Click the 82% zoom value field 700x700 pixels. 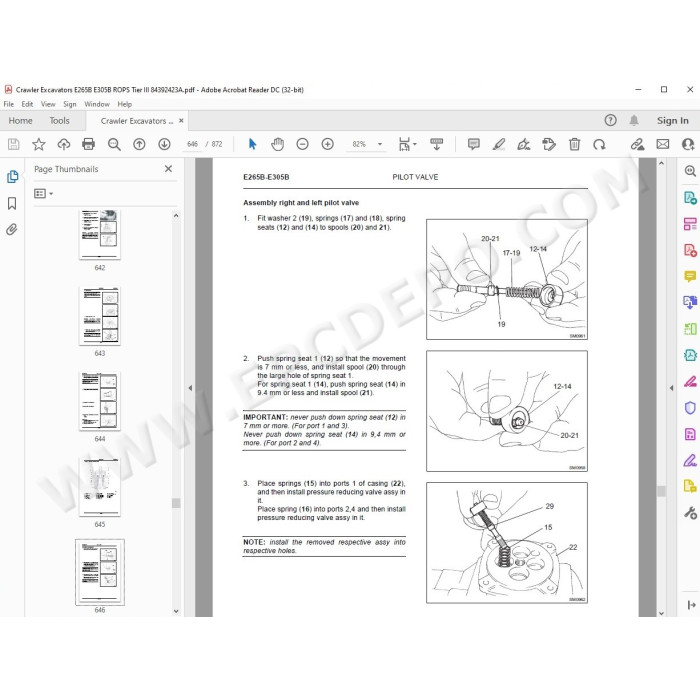click(359, 144)
